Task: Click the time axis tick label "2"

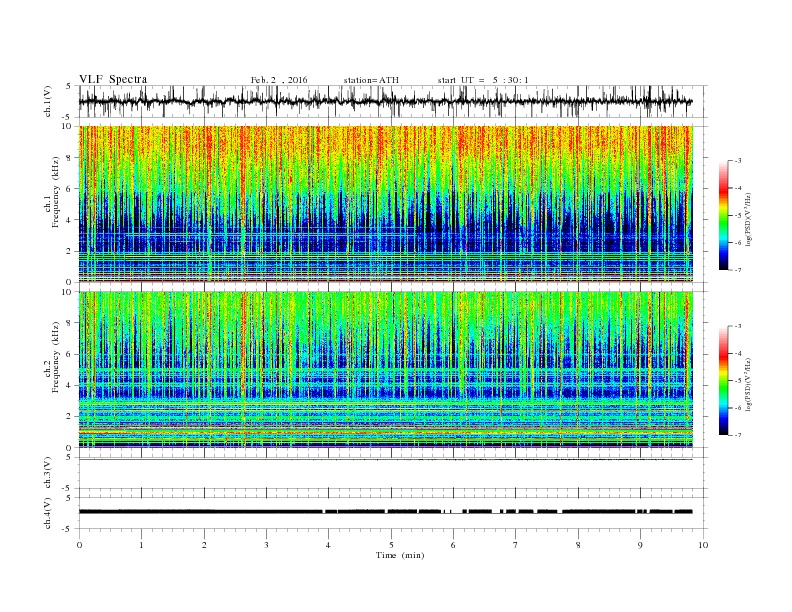Action: click(x=204, y=545)
